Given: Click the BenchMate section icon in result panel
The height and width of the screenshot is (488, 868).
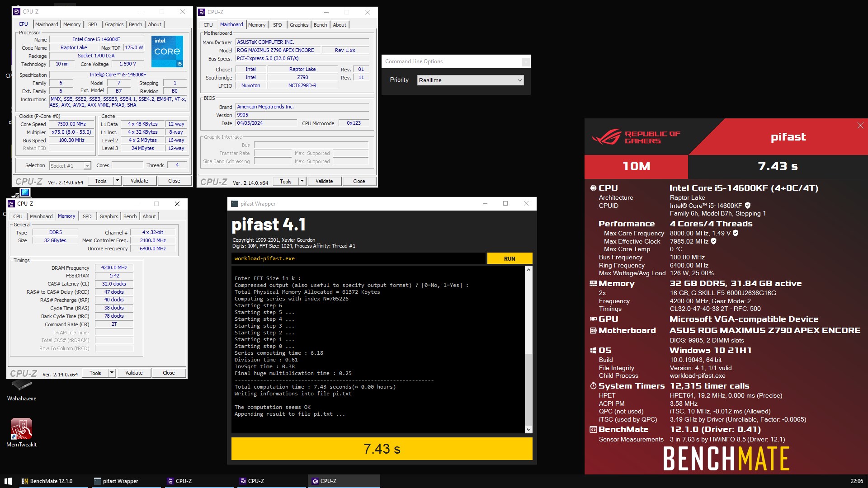Looking at the screenshot, I should (593, 429).
